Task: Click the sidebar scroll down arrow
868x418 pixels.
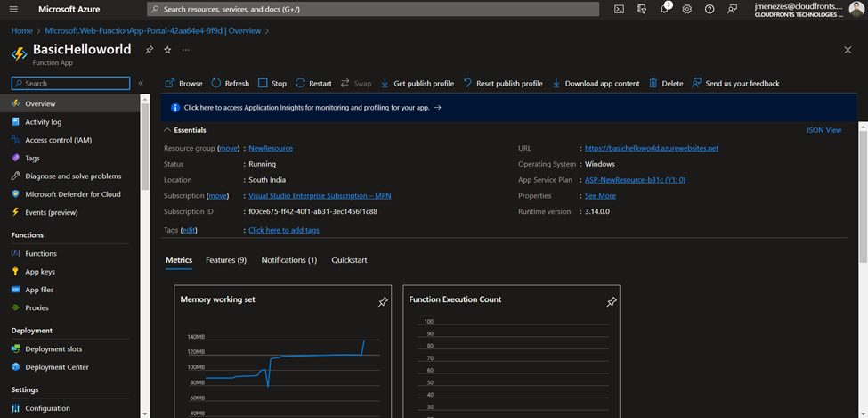Action: click(x=144, y=414)
